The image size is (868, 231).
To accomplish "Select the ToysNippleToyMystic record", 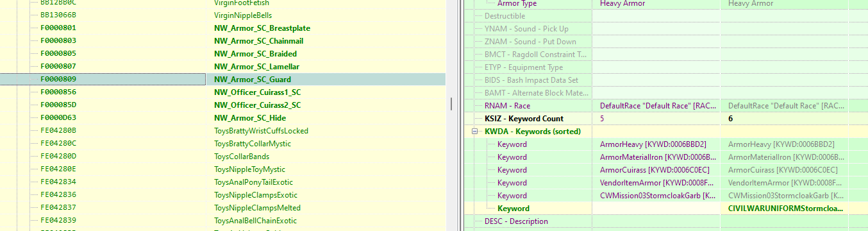I will click(250, 169).
